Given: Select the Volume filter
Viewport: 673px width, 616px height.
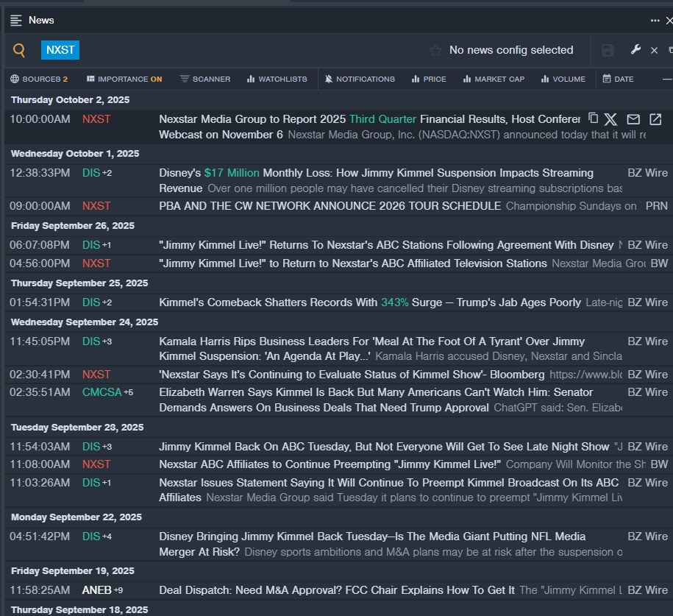Looking at the screenshot, I should [x=563, y=79].
